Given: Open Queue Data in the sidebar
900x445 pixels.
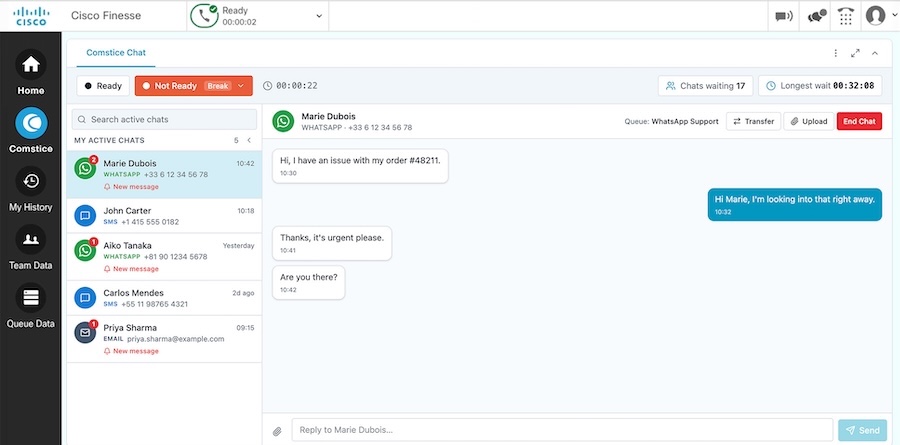Looking at the screenshot, I should click(30, 297).
